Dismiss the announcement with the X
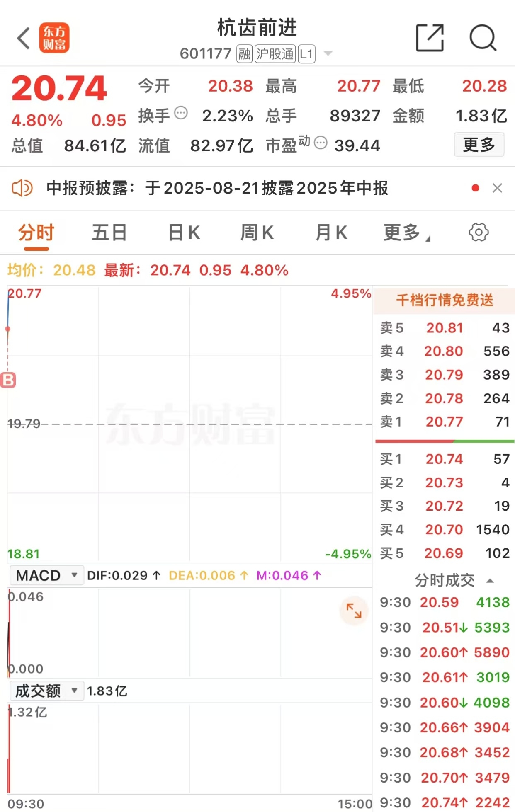 point(497,188)
